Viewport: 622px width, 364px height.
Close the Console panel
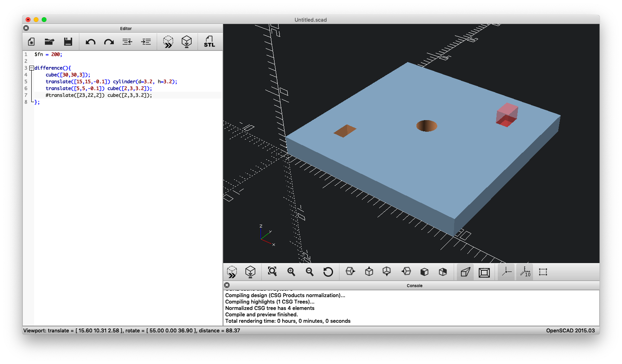click(227, 285)
